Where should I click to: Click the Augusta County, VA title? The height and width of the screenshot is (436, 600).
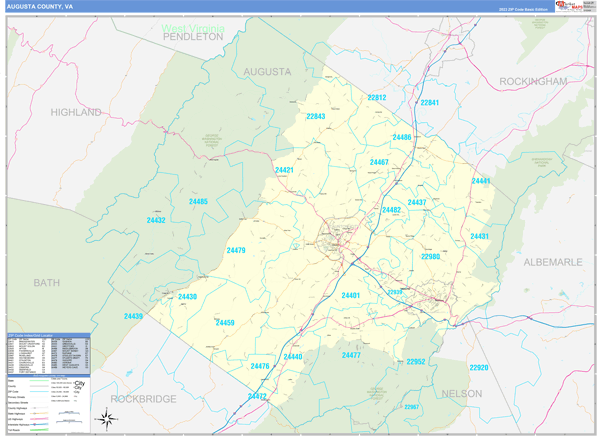tap(40, 6)
